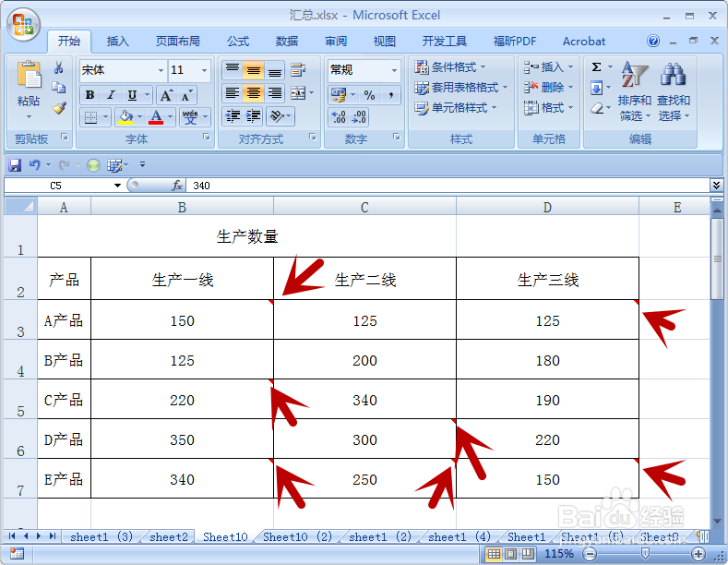This screenshot has width=728, height=565.
Task: Open the 插入 ribbon tab
Action: tap(117, 42)
